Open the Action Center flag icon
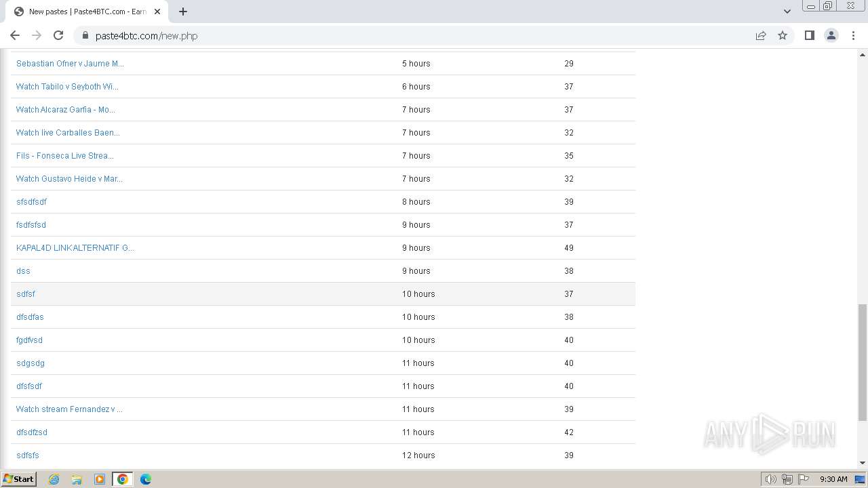Image resolution: width=868 pixels, height=488 pixels. [x=804, y=479]
